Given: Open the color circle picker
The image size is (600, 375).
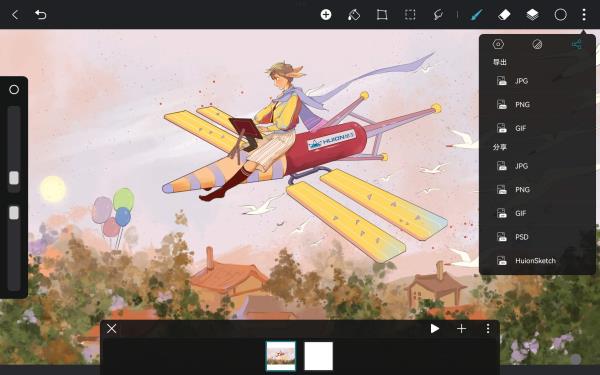Looking at the screenshot, I should (561, 15).
